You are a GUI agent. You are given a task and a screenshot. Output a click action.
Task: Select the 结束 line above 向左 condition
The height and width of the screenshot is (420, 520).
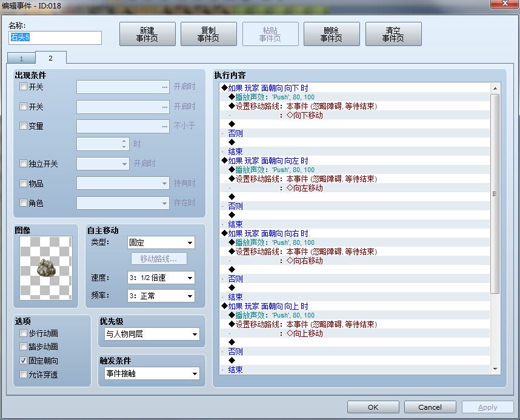pos(355,152)
